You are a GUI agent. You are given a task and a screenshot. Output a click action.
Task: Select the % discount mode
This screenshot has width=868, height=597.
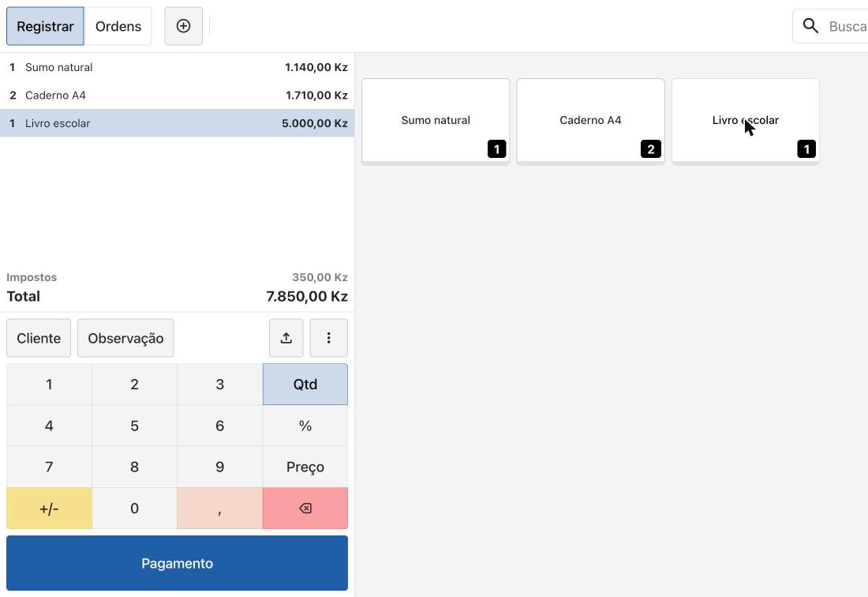click(305, 426)
